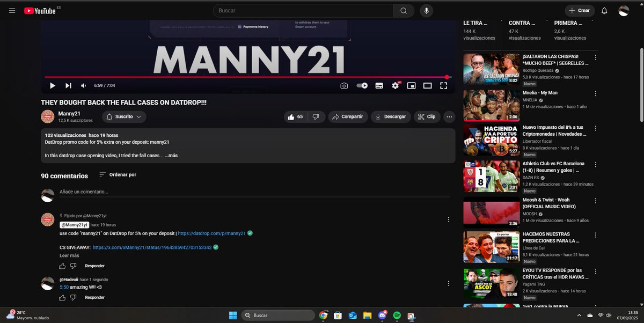Mute the video volume
Image resolution: width=644 pixels, height=323 pixels.
(x=84, y=85)
